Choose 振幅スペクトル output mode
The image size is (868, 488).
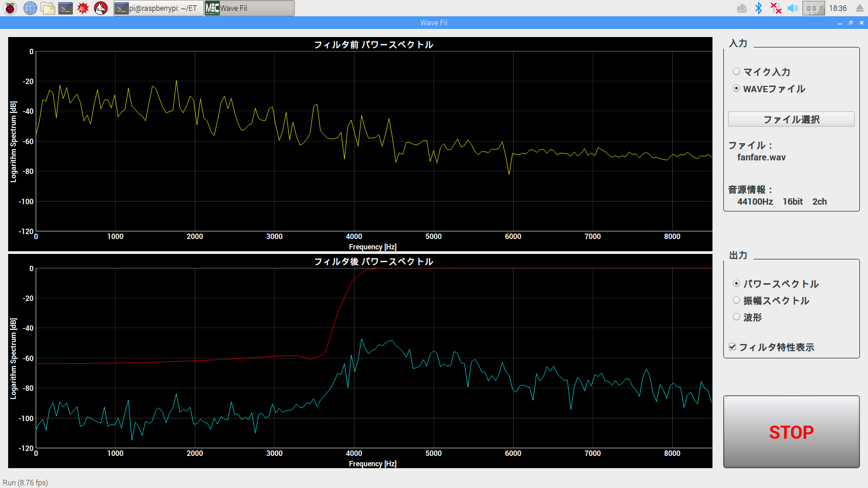tap(736, 300)
